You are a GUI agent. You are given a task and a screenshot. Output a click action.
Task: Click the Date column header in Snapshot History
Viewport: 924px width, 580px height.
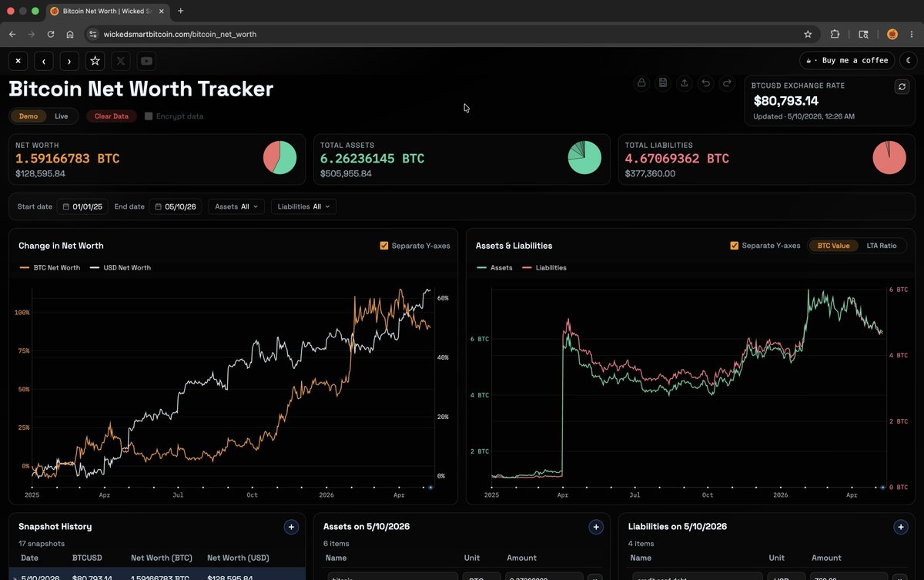pyautogui.click(x=29, y=558)
